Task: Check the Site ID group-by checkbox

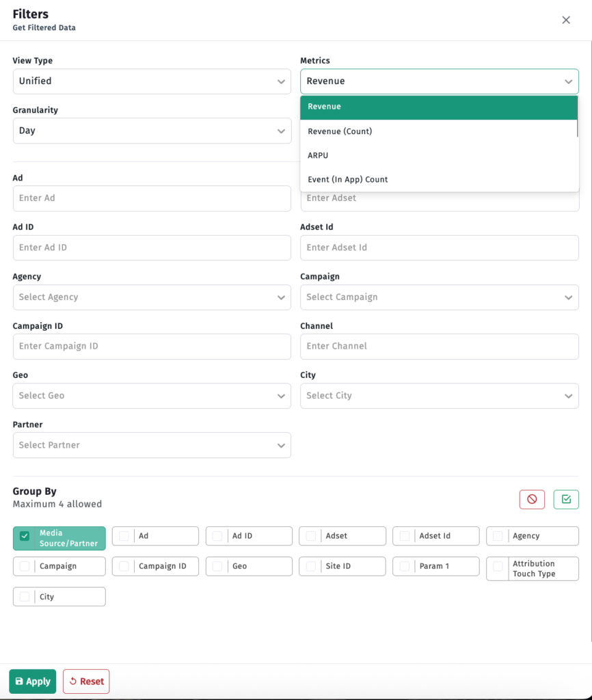Action: click(311, 566)
